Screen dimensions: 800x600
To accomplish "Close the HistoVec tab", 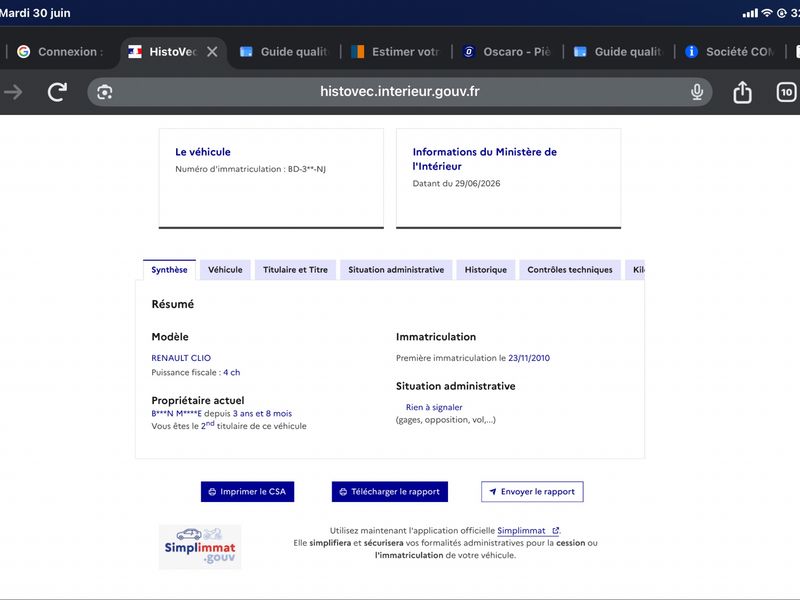I will point(212,52).
